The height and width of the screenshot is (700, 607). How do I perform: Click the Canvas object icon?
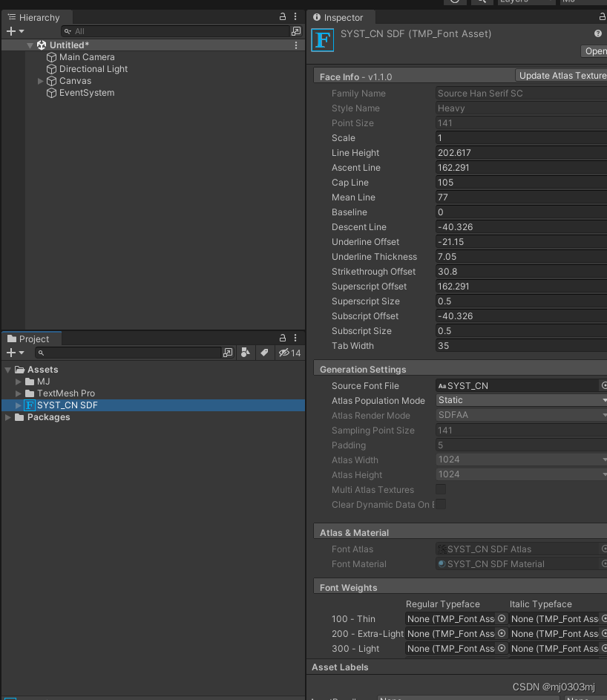pyautogui.click(x=50, y=81)
